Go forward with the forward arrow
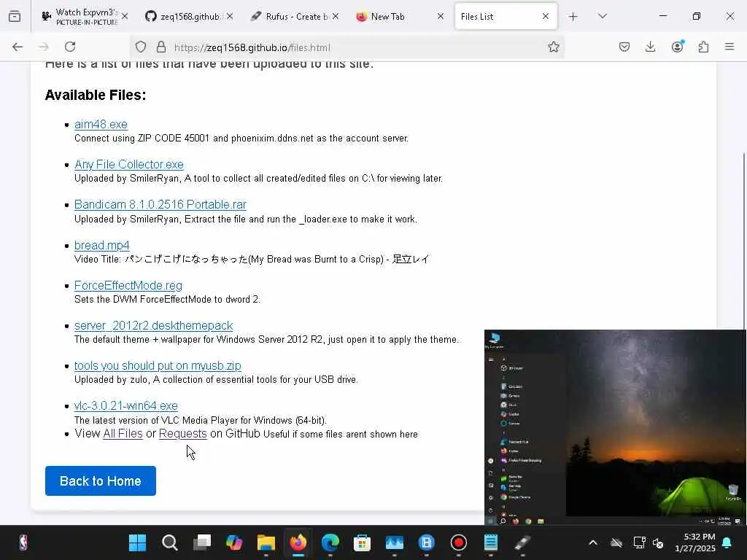This screenshot has height=560, width=747. 44,47
